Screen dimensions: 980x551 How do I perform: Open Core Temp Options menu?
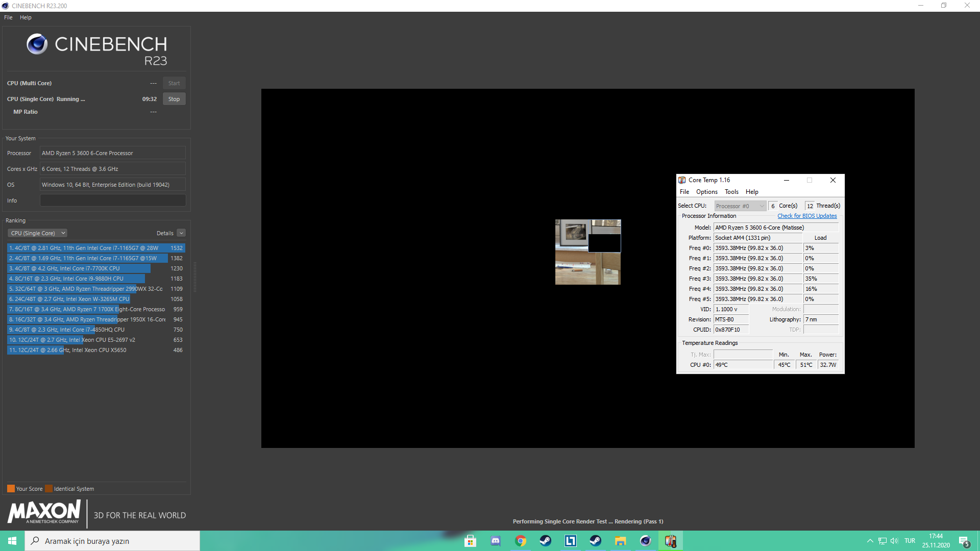(707, 192)
